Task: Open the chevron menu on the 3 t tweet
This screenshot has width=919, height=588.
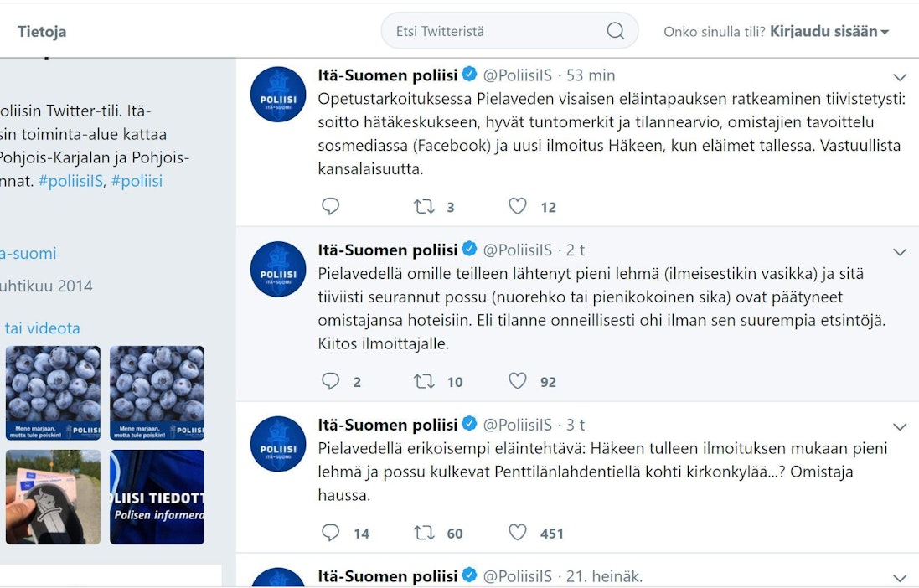Action: tap(900, 427)
